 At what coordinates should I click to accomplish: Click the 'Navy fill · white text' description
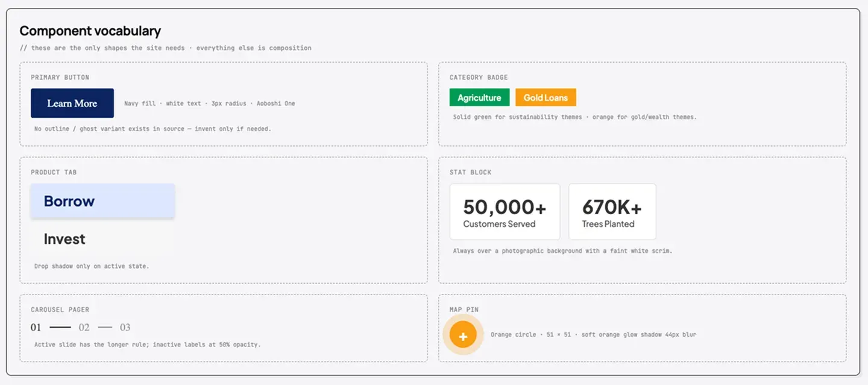pyautogui.click(x=210, y=104)
